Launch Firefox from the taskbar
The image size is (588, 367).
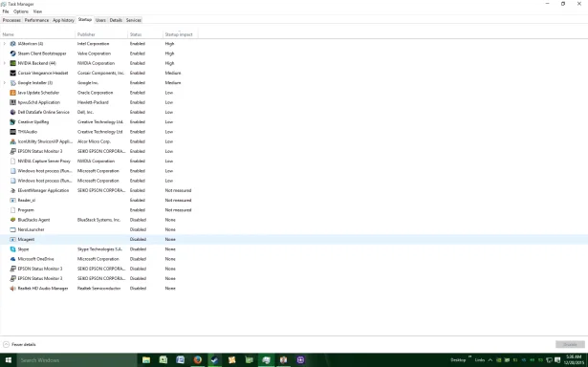pos(198,360)
